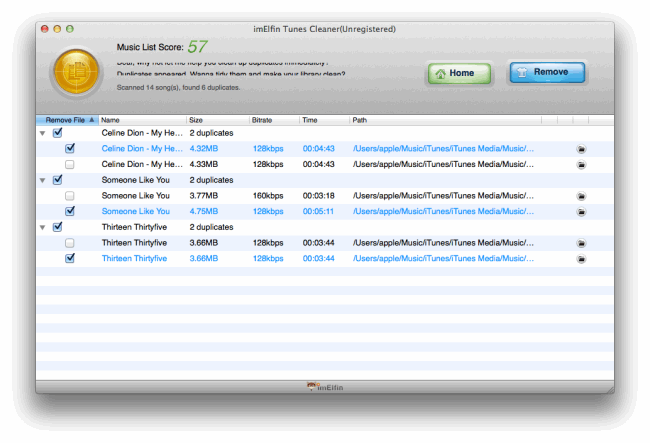Image resolution: width=650 pixels, height=443 pixels.
Task: Minimize the window with yellow button
Action: tap(57, 29)
